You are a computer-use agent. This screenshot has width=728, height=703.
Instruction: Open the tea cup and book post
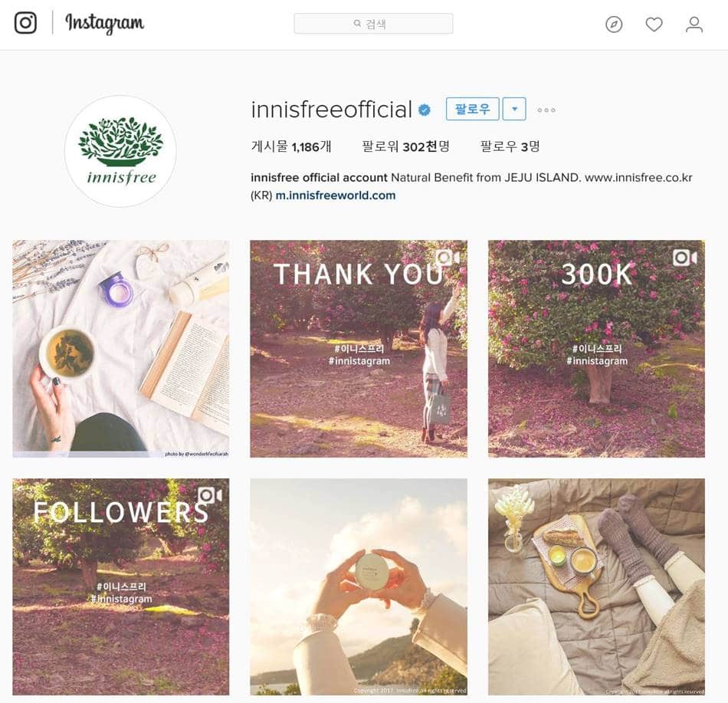pos(121,349)
